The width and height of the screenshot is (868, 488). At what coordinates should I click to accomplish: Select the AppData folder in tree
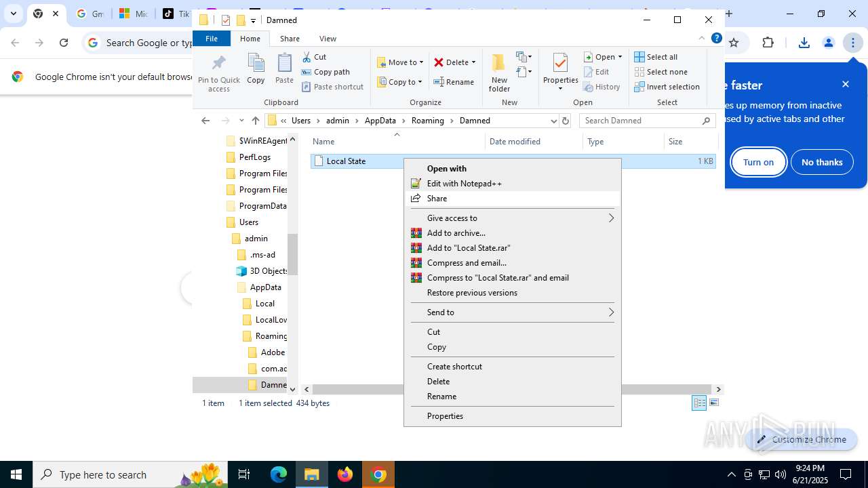coord(259,287)
